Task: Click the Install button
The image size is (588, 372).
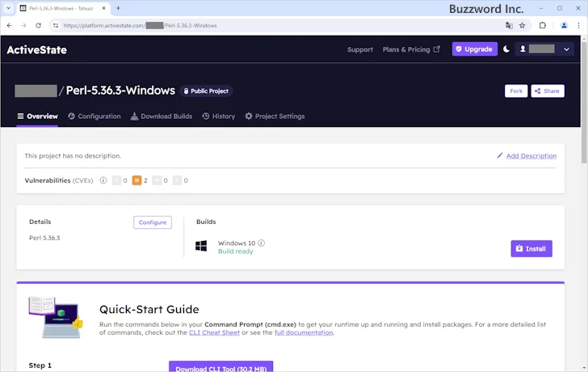Action: tap(531, 248)
